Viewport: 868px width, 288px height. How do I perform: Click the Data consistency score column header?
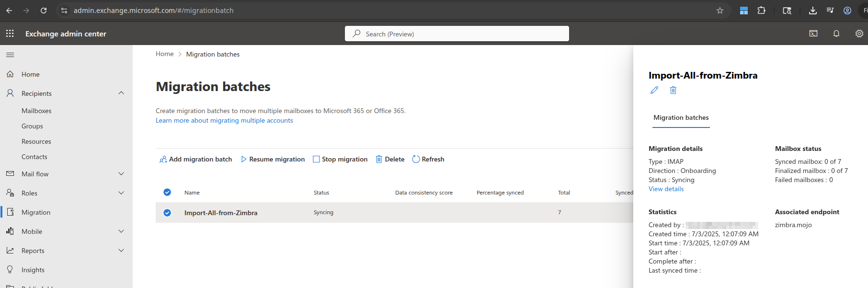424,193
